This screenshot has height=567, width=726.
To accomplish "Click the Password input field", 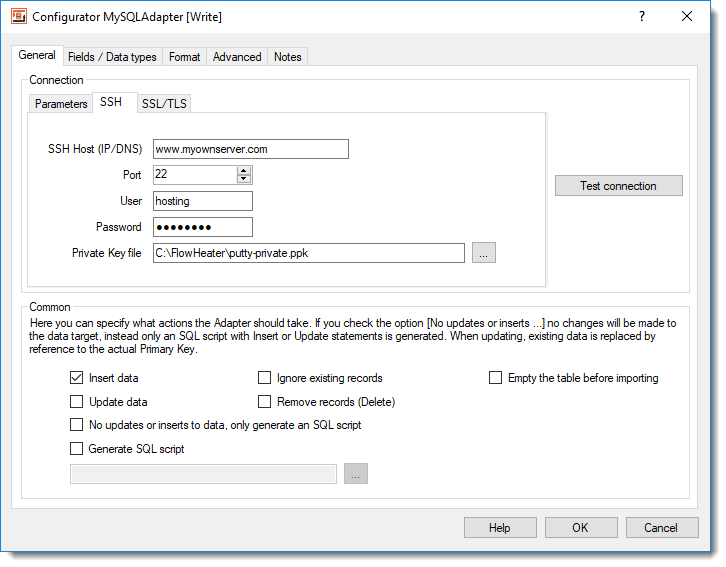I will [x=203, y=227].
